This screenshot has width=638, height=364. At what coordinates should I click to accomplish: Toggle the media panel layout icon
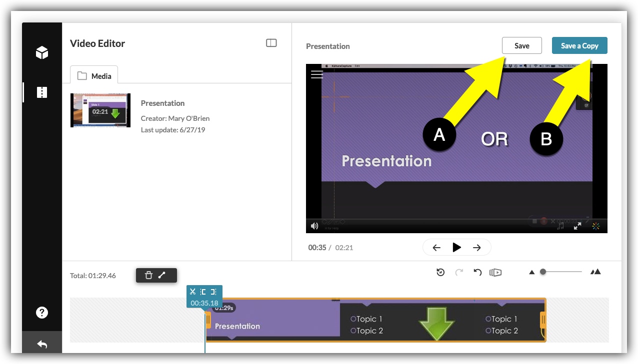click(271, 43)
